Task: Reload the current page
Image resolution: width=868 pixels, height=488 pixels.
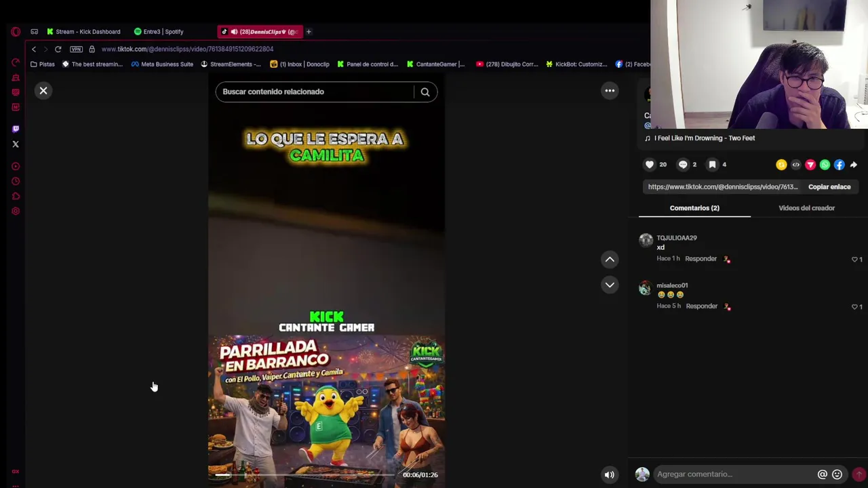Action: 58,49
